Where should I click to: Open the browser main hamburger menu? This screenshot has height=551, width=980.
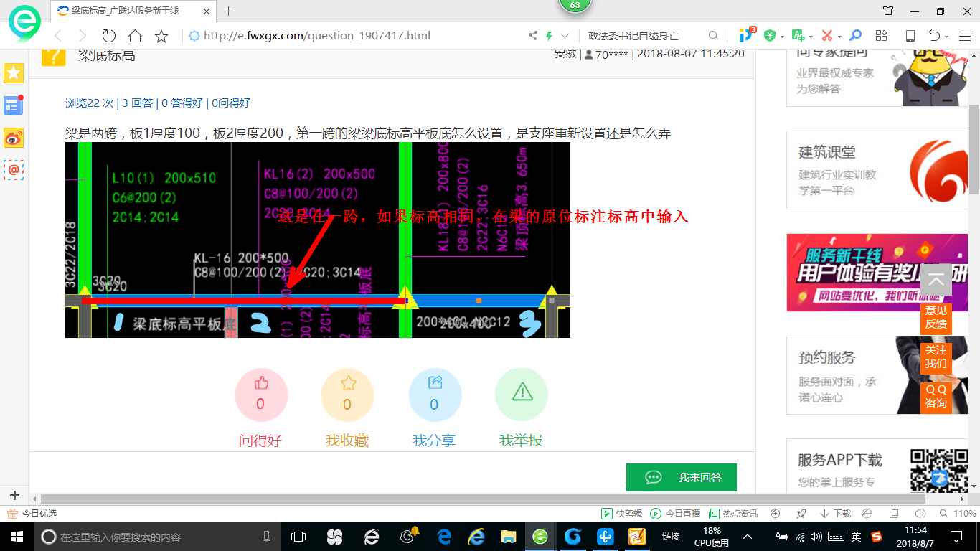click(963, 36)
